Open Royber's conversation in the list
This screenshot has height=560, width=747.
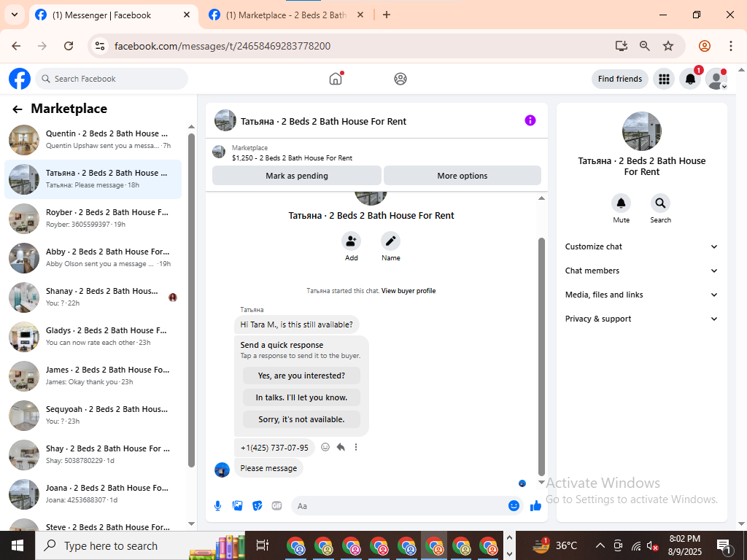click(x=93, y=219)
